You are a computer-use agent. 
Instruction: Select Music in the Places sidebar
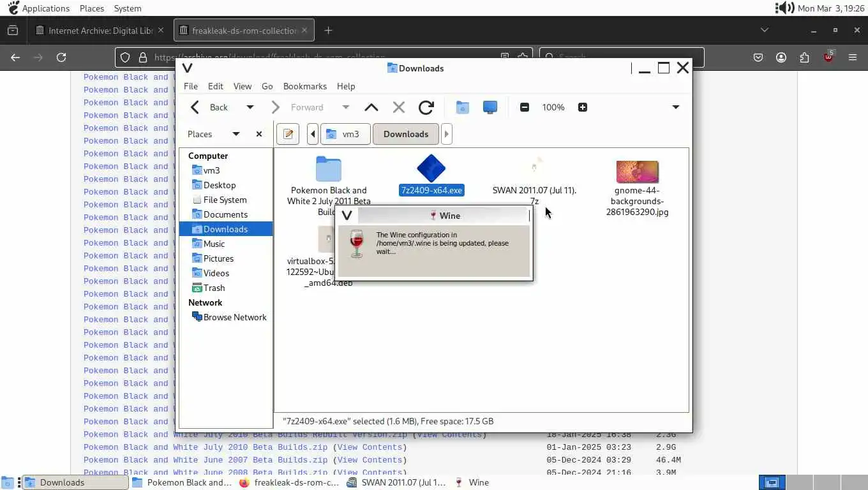(x=226, y=244)
